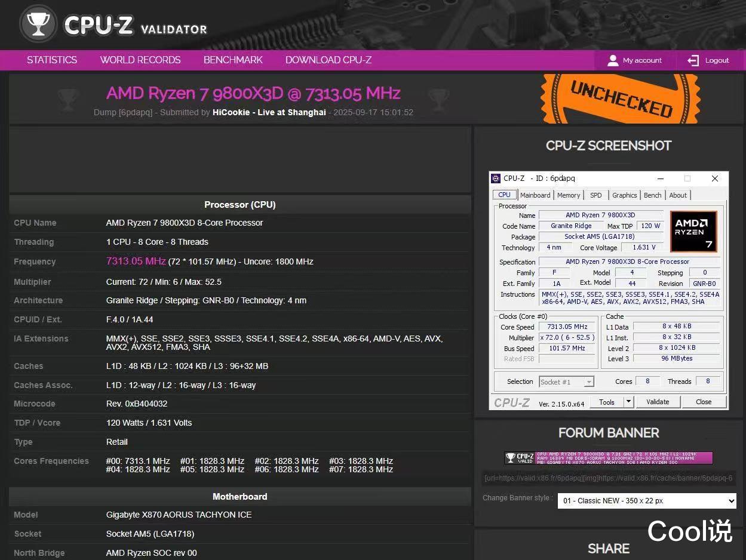The height and width of the screenshot is (560, 746).
Task: Click the Tools button in CPU-Z
Action: (607, 402)
